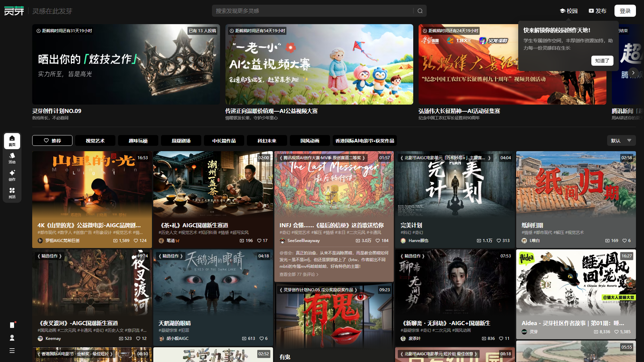Viewport: 644px width, 362px height.
Task: Open 找活 in the left sidebar
Action: pos(12,193)
